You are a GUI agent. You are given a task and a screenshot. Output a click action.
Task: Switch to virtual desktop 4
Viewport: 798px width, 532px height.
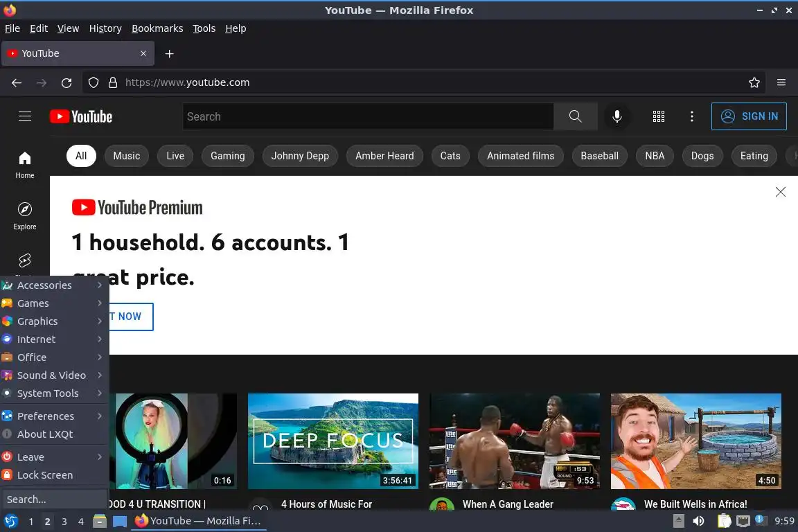click(x=81, y=522)
